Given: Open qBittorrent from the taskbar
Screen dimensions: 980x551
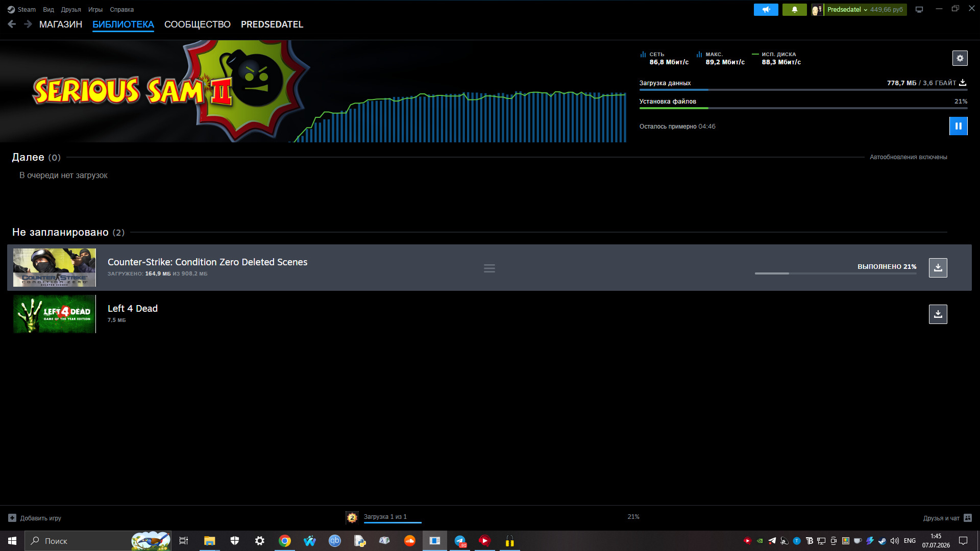Looking at the screenshot, I should click(335, 541).
